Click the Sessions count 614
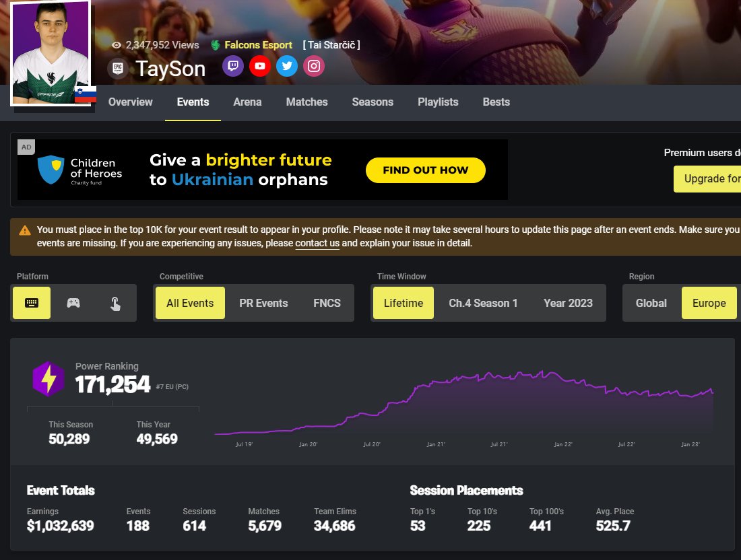 (x=194, y=526)
